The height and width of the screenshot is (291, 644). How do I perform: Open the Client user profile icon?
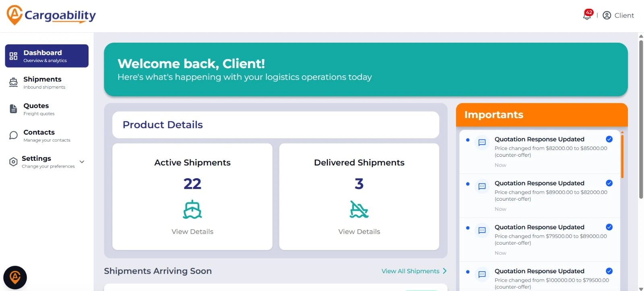tap(607, 15)
